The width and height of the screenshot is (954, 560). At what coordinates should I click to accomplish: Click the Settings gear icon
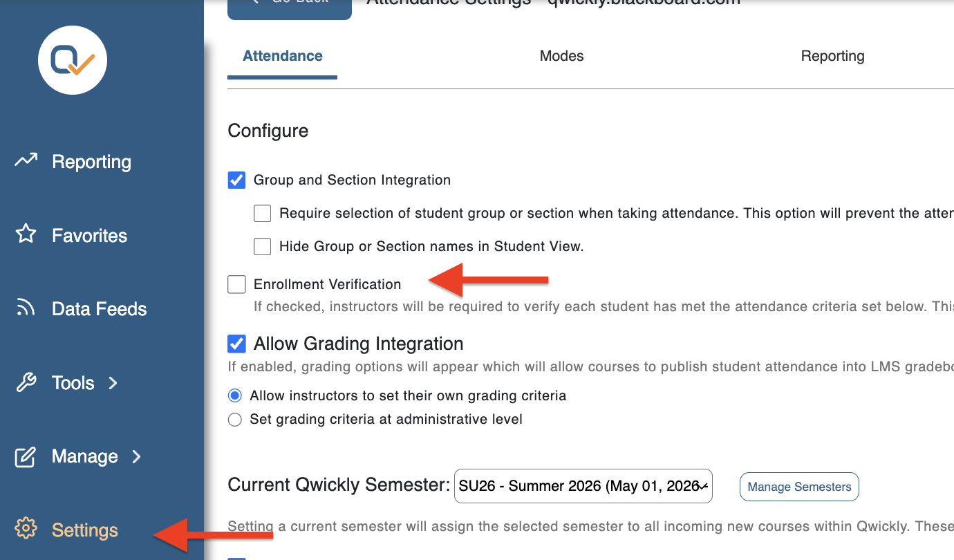(x=26, y=529)
